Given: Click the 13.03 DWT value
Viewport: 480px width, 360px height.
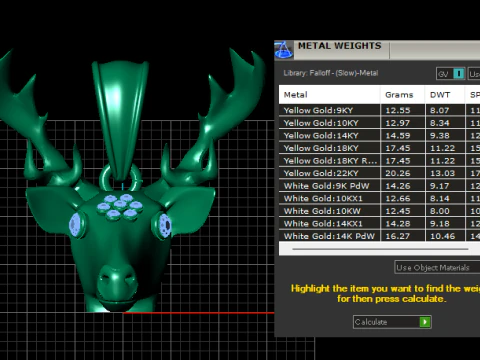Looking at the screenshot, I should click(443, 173).
